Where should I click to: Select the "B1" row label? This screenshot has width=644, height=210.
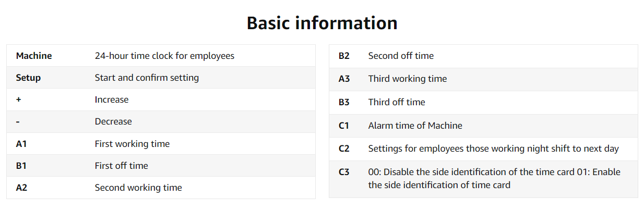[x=21, y=166]
